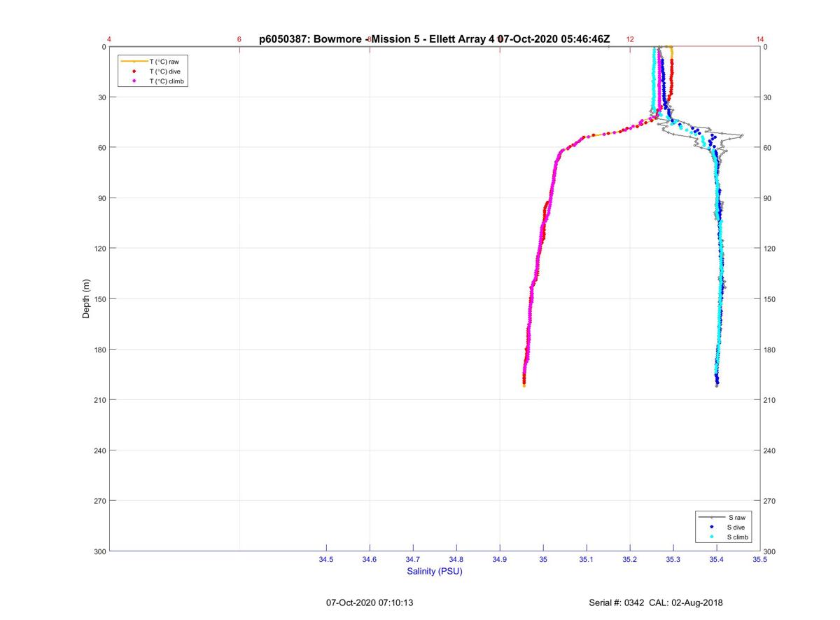Select the 35.4 salinity tick label
This screenshot has width=840, height=620.
[x=717, y=560]
